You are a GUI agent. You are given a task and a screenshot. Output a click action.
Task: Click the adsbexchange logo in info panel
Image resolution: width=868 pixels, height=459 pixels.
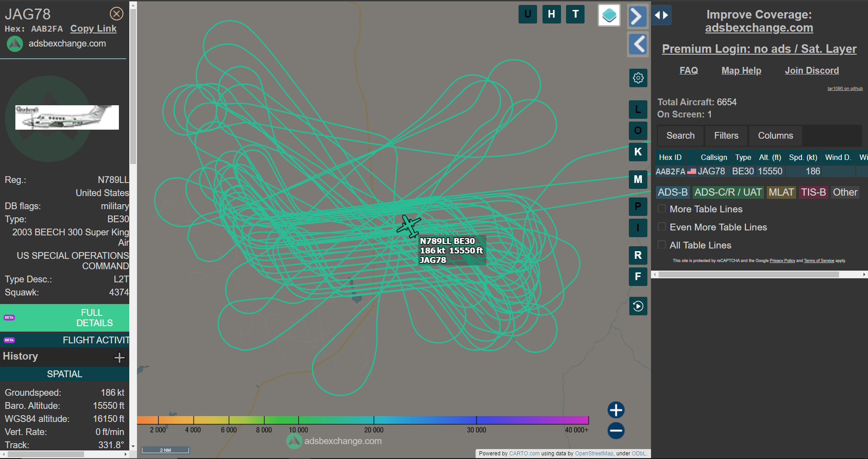point(15,44)
